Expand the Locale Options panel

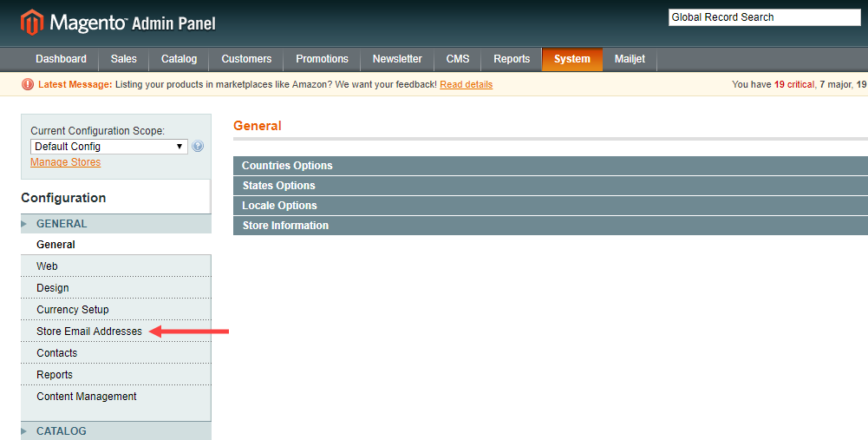(551, 206)
